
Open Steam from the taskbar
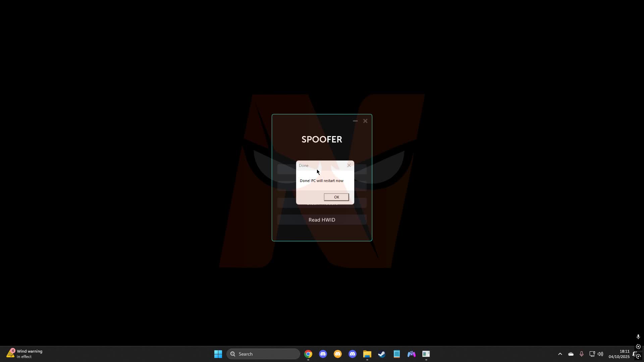382,354
